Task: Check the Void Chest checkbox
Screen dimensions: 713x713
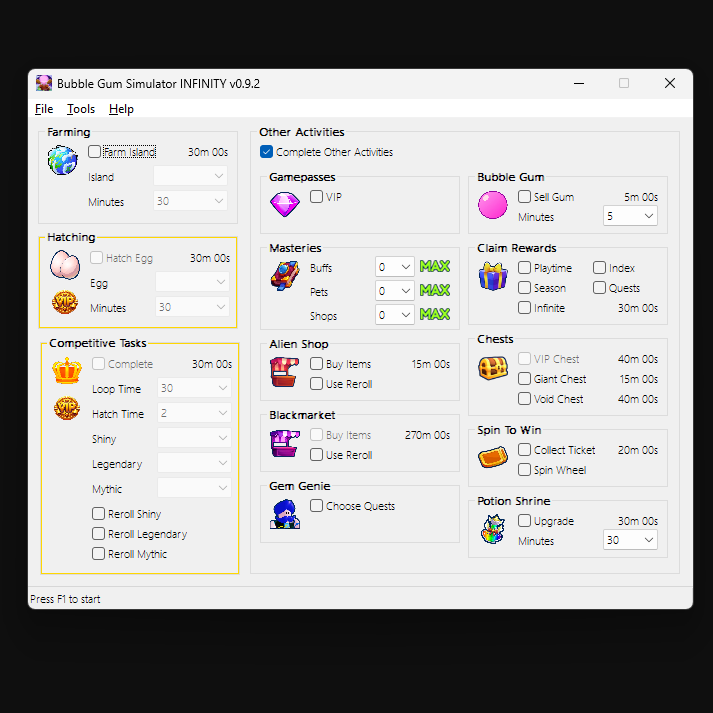Action: point(524,398)
